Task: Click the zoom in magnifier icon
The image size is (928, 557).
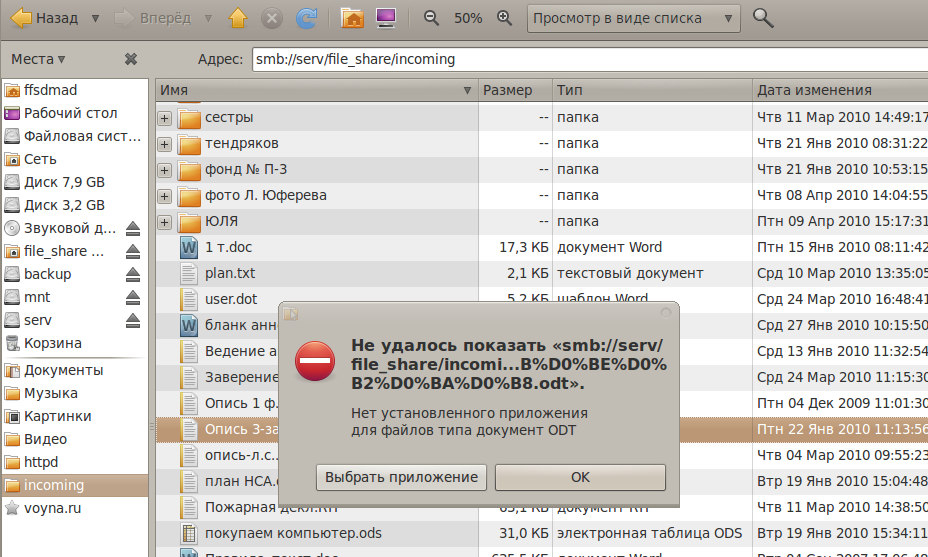Action: [505, 18]
